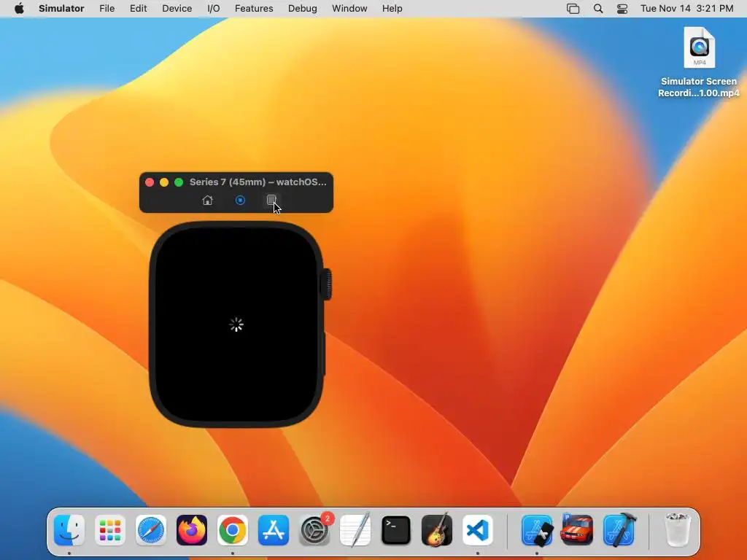747x560 pixels.
Task: Open Visual Studio Code from the Dock
Action: (x=478, y=530)
